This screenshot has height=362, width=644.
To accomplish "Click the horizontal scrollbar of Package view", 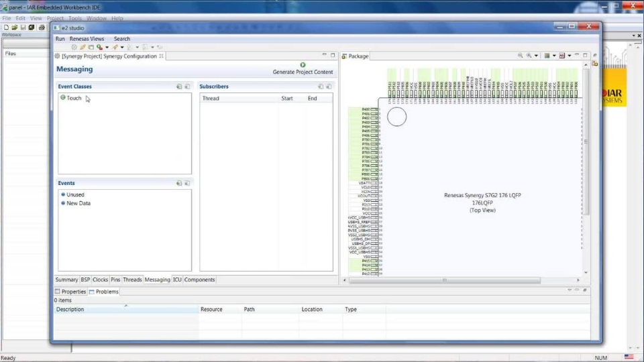I will point(444,280).
